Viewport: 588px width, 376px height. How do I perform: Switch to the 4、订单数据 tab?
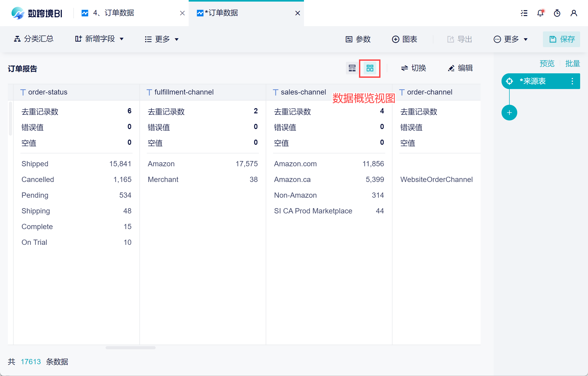(113, 13)
